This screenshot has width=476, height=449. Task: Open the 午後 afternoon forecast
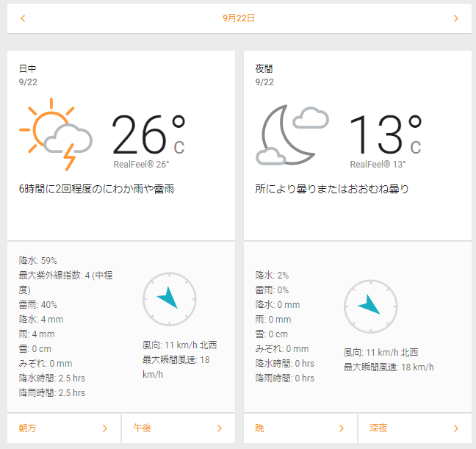point(143,428)
